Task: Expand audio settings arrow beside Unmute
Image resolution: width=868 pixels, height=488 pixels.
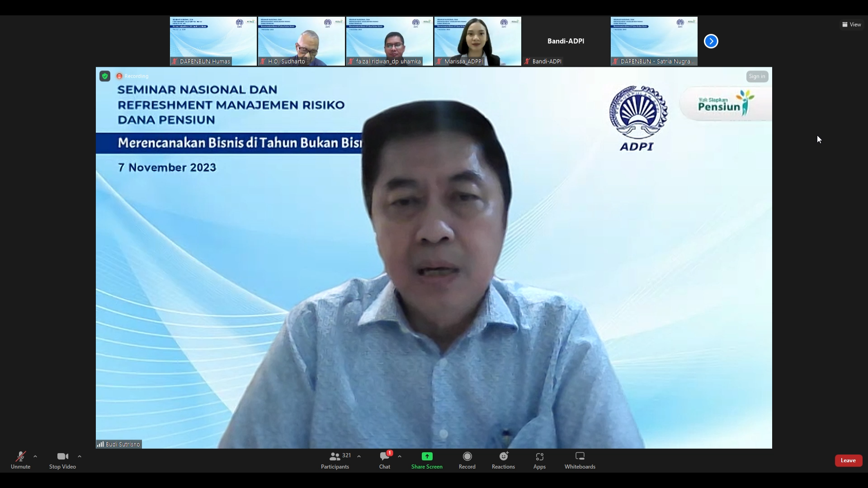Action: click(35, 456)
